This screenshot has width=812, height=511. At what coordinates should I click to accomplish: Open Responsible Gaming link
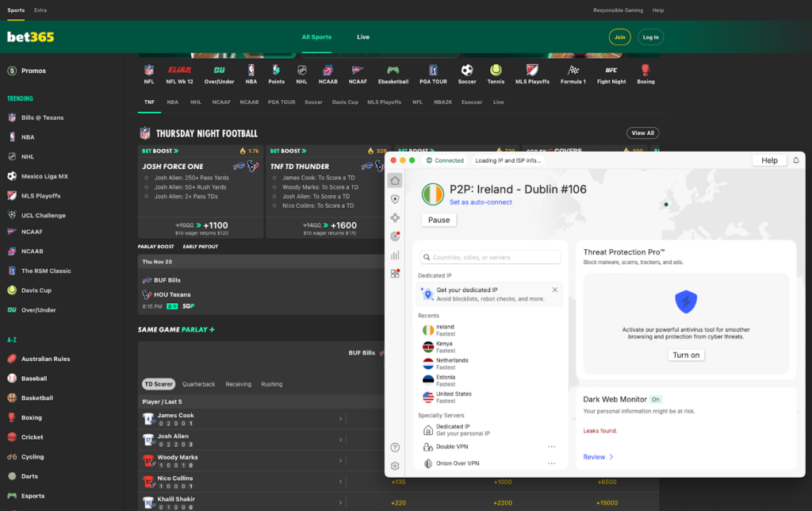point(618,10)
